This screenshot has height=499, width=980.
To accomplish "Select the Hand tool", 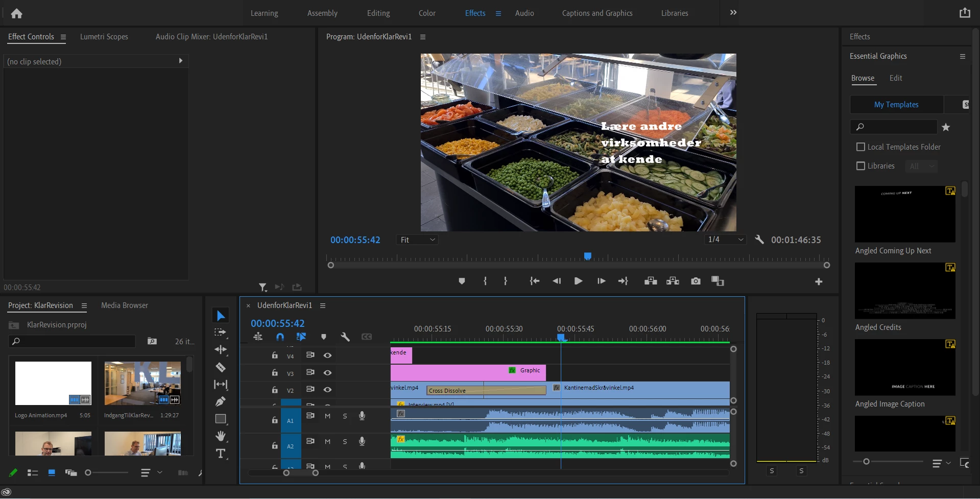I will (221, 436).
